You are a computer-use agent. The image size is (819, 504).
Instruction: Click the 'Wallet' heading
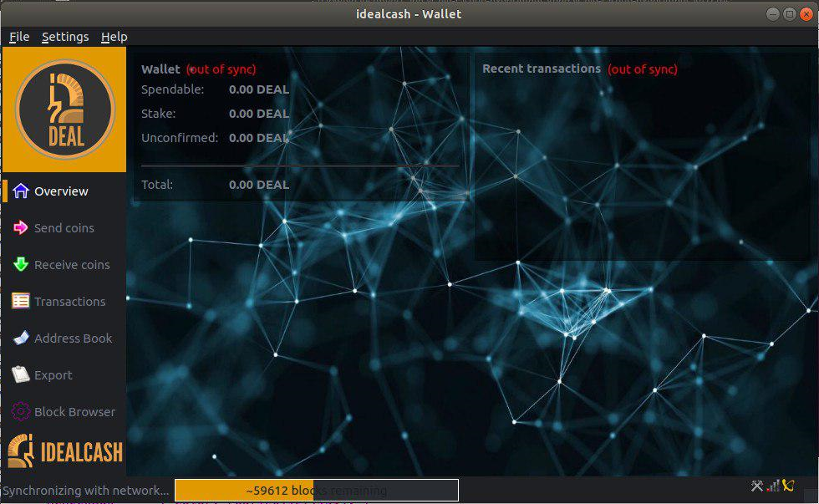click(x=160, y=69)
